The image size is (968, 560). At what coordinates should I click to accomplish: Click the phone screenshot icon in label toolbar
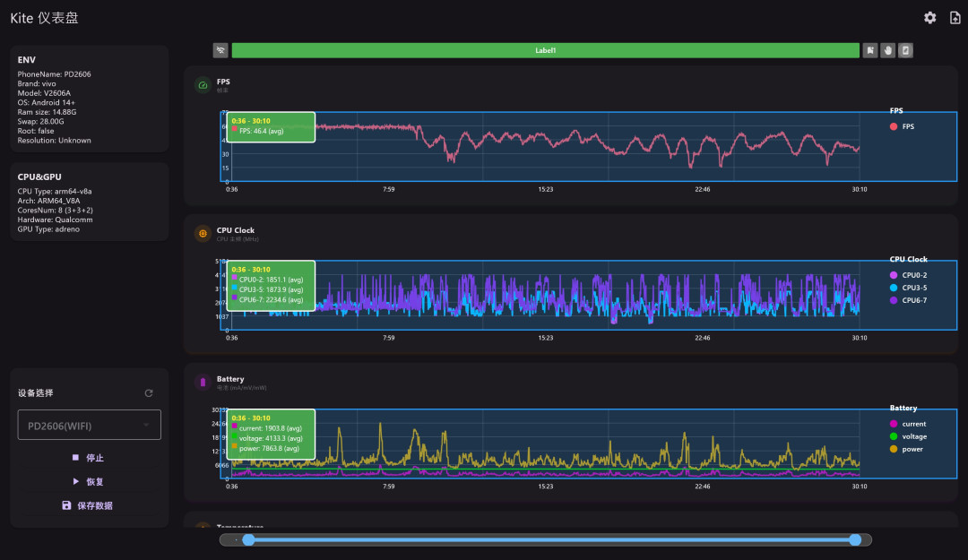pos(905,51)
